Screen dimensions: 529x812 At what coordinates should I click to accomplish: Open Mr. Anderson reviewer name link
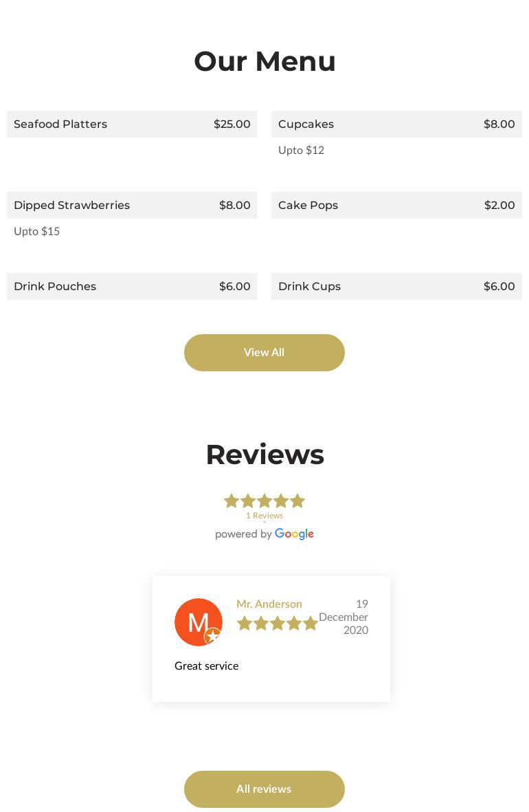[x=269, y=604]
